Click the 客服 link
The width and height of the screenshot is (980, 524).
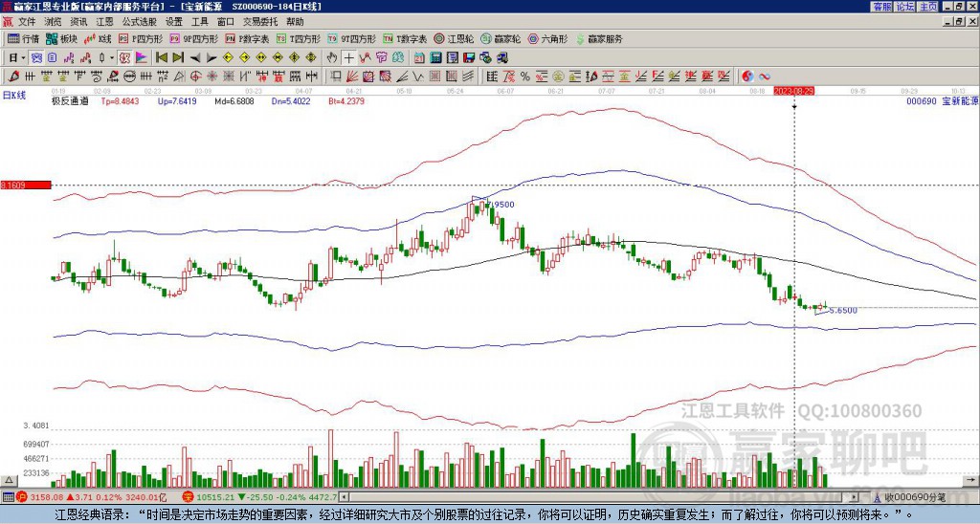[882, 7]
